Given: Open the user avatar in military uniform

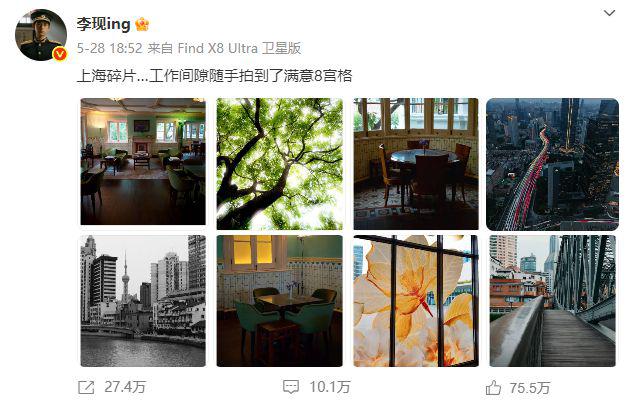Looking at the screenshot, I should 41,35.
